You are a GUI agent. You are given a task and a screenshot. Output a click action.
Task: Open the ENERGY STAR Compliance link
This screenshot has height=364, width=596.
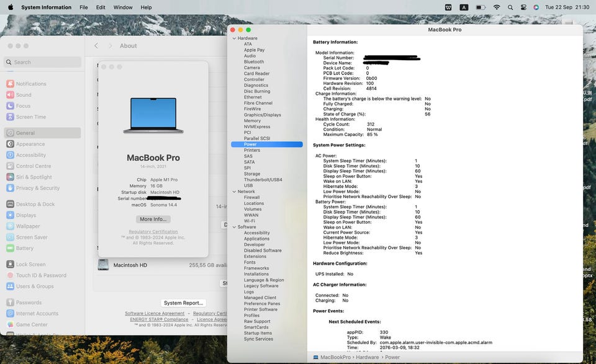pyautogui.click(x=159, y=319)
